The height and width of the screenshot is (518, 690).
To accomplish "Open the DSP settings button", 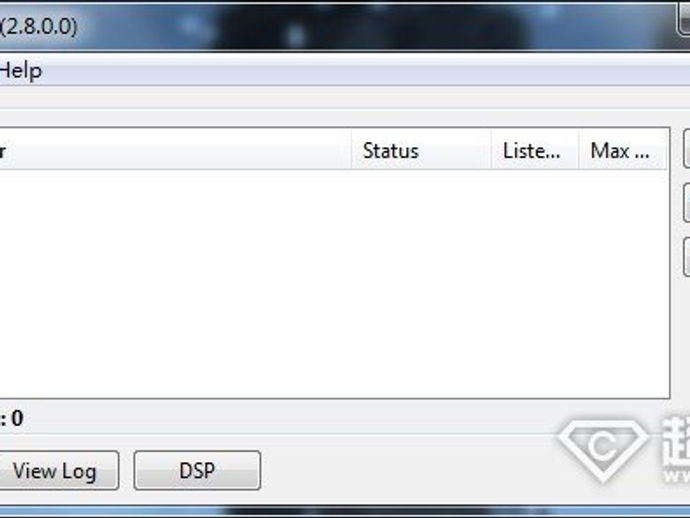I will point(197,470).
